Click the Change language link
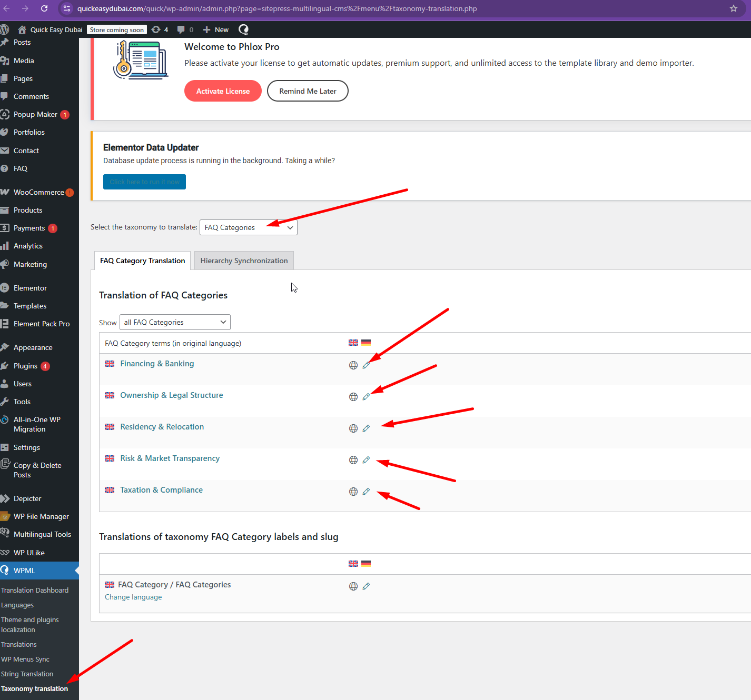 pos(133,597)
